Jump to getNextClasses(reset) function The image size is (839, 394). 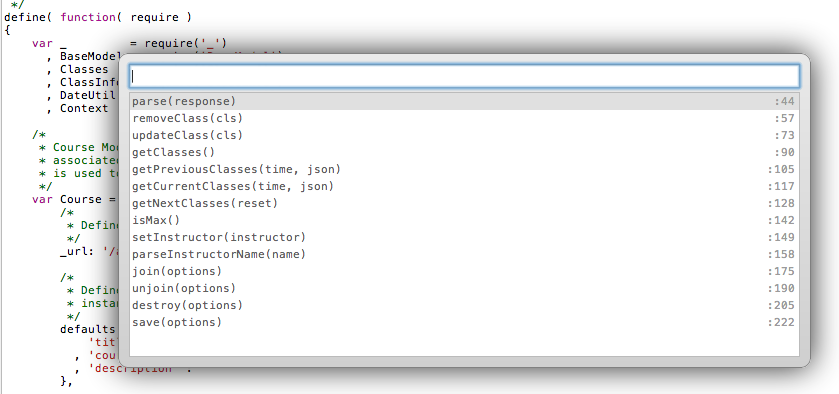click(464, 203)
